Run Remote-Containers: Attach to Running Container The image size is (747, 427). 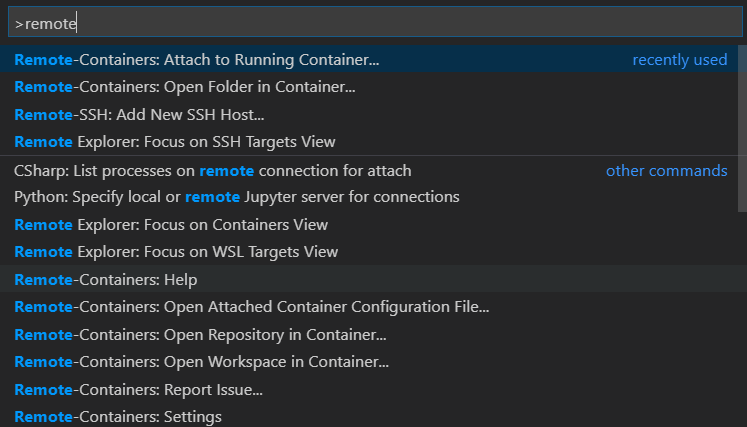(197, 60)
